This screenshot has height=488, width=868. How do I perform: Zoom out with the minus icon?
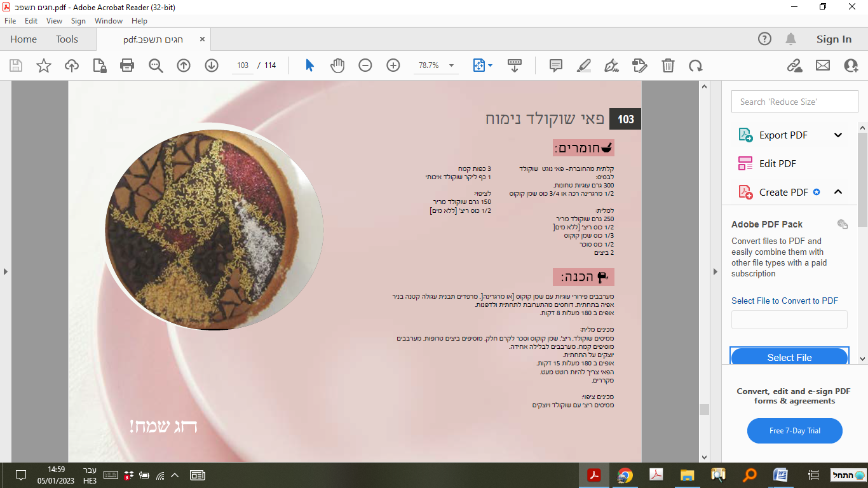[x=365, y=65]
